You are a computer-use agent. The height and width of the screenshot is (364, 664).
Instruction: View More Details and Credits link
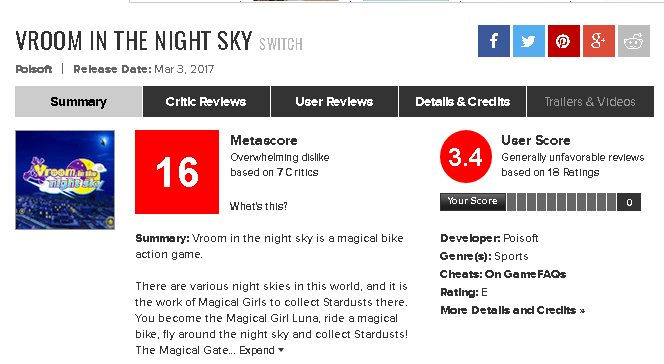pos(512,310)
